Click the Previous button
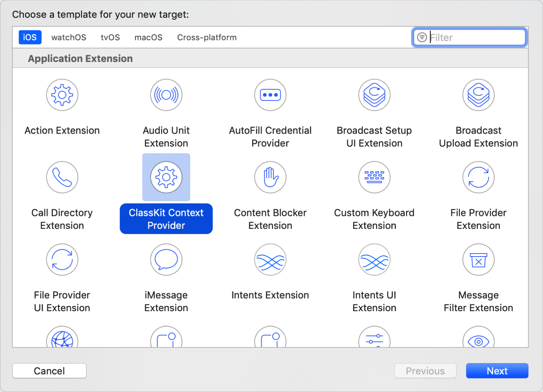This screenshot has width=543, height=392. 425,371
